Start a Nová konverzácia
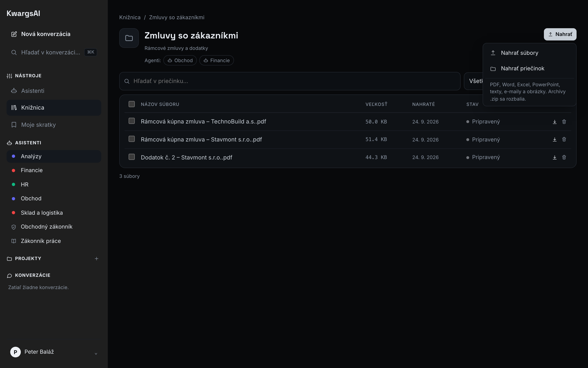 tap(54, 34)
